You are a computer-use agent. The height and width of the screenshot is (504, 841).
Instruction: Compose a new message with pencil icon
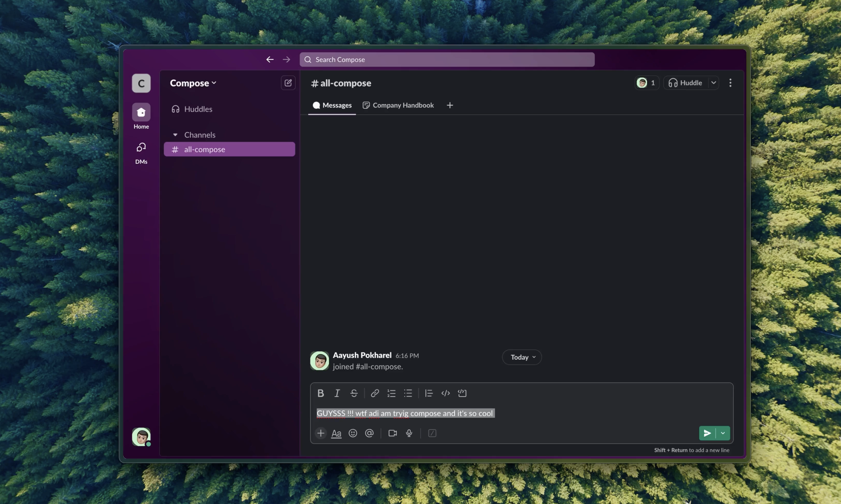(x=288, y=83)
